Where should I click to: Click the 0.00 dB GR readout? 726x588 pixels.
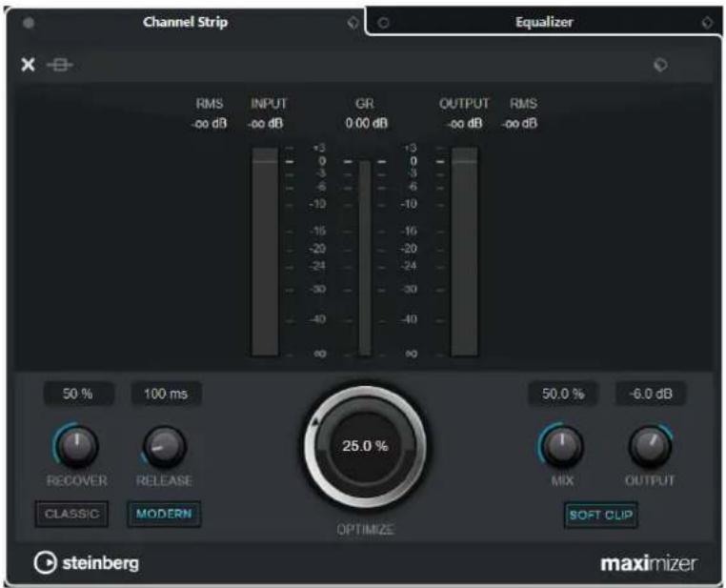point(366,124)
